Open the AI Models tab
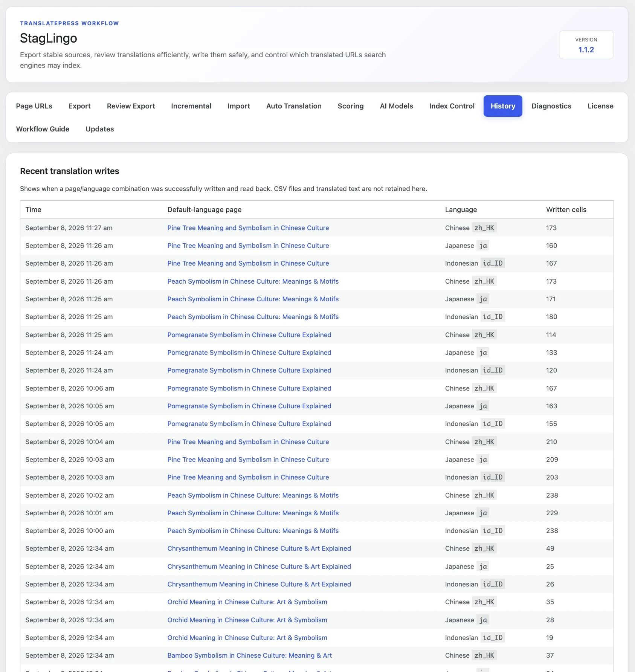The width and height of the screenshot is (635, 672). click(x=396, y=106)
